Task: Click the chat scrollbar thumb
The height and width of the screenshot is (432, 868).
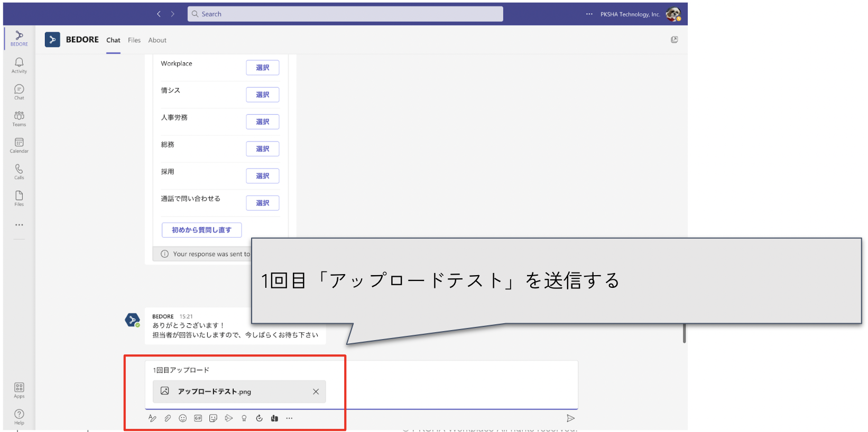Action: [x=684, y=333]
